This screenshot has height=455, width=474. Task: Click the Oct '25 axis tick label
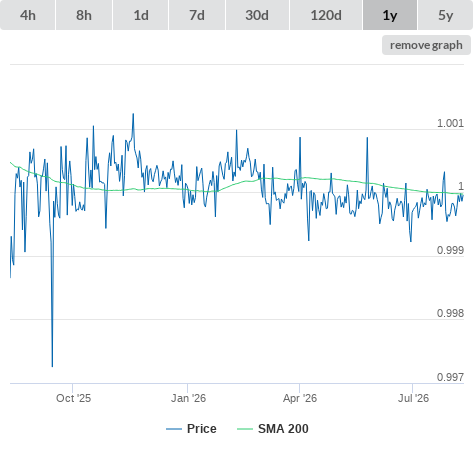pos(73,398)
